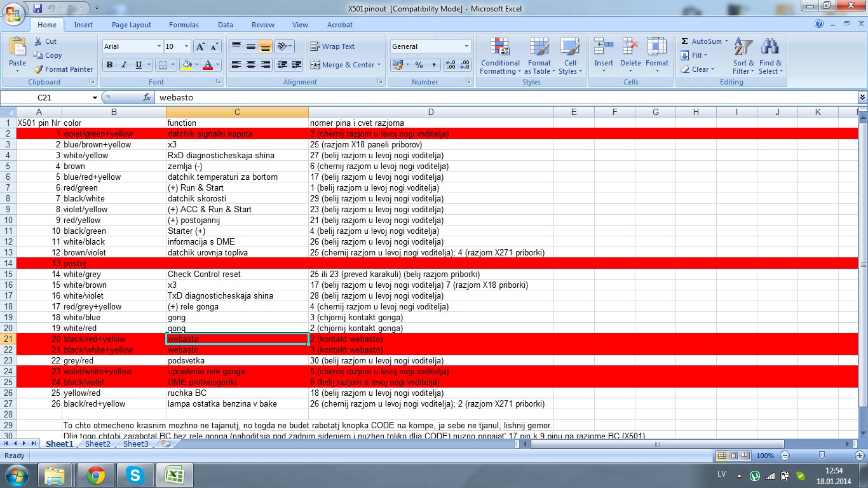Viewport: 868px width, 488px height.
Task: Click the Clear button in Editing group
Action: tap(697, 69)
